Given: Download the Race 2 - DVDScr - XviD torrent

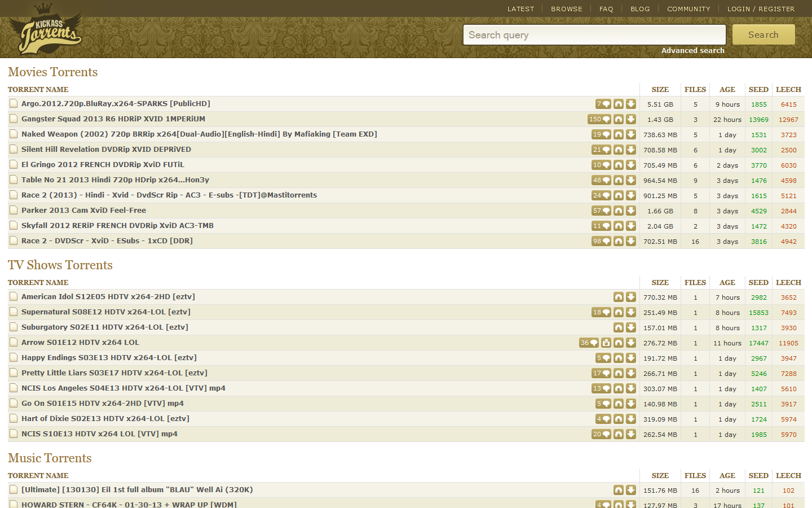Looking at the screenshot, I should pos(631,241).
